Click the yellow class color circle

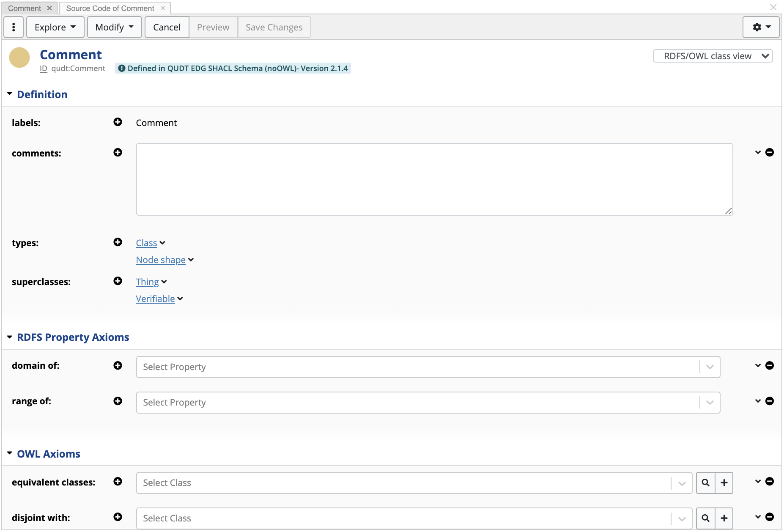tap(19, 58)
